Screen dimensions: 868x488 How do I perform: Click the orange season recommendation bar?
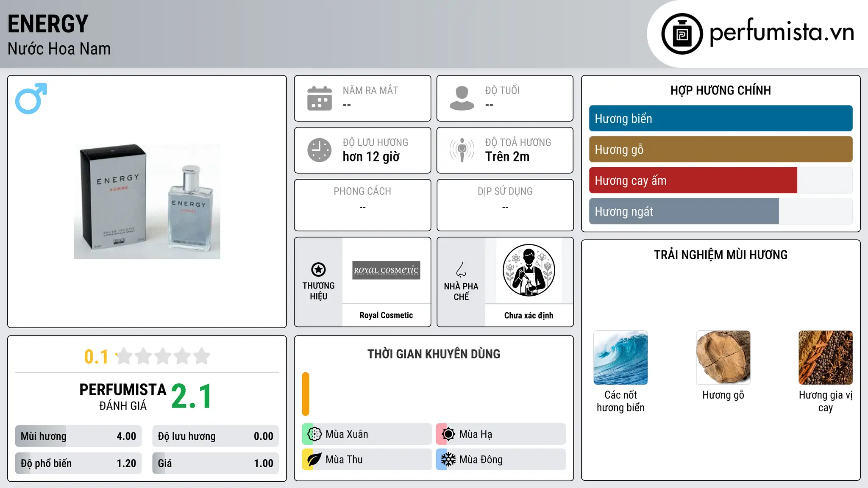pyautogui.click(x=306, y=394)
